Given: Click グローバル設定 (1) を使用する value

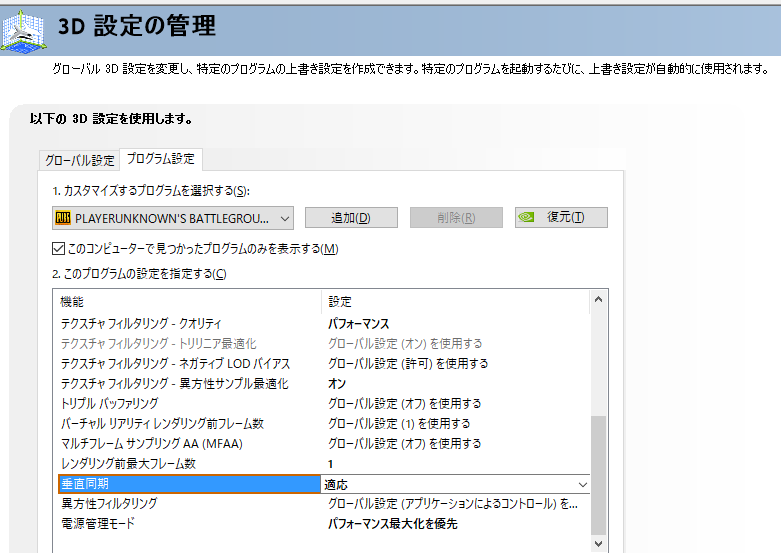Looking at the screenshot, I should point(399,423).
